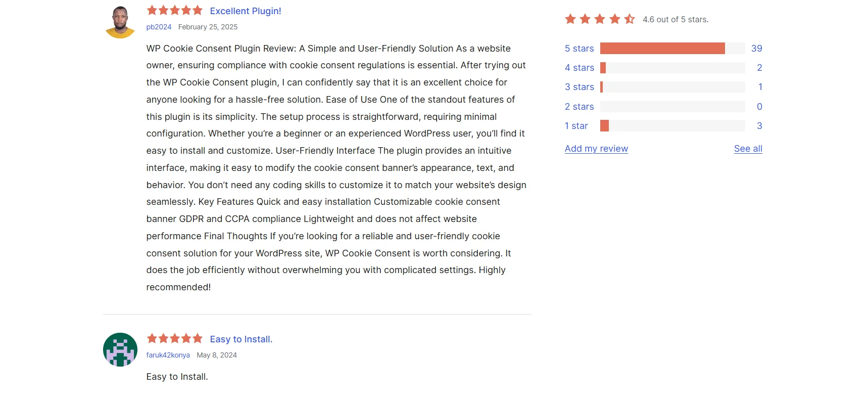The image size is (868, 402).
Task: Click the 3 stars rating bar
Action: tap(672, 86)
